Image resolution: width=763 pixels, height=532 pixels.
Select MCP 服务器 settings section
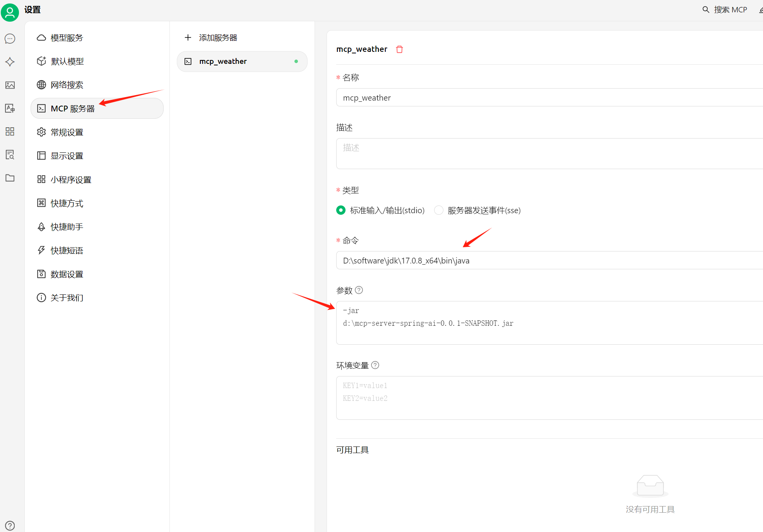(97, 108)
